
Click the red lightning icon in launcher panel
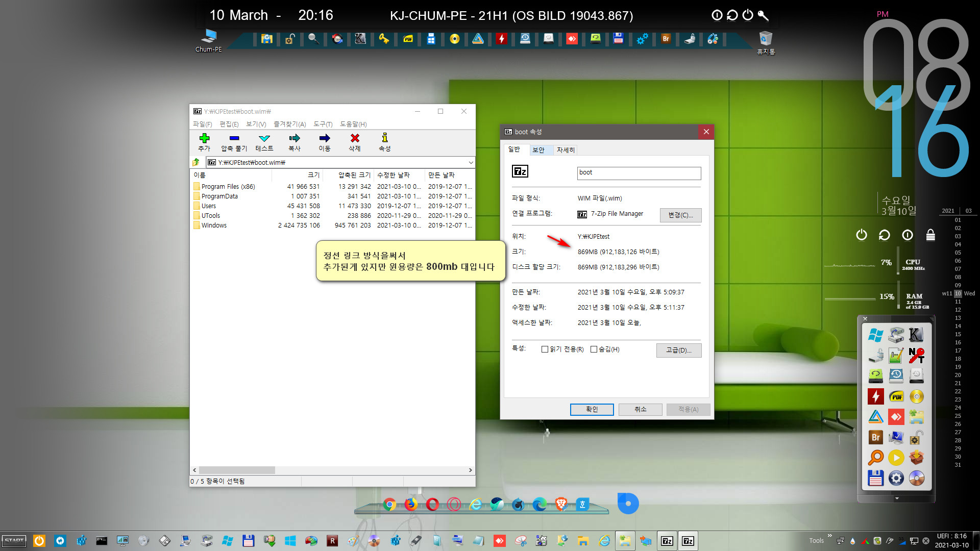click(875, 396)
